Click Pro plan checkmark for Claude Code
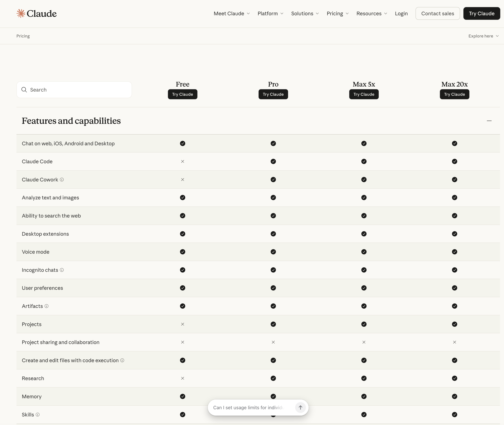Screen dimensions: 504x425 coord(273,161)
